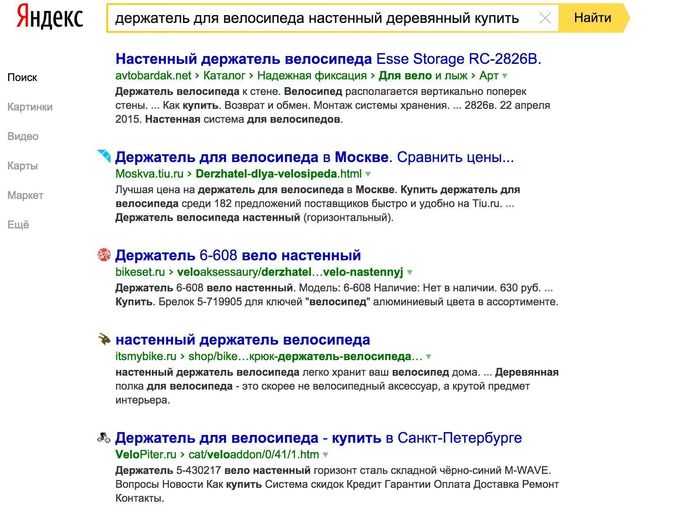This screenshot has height=505, width=700.
Task: Open veloaksessaury/derzhatel…velo-nastennyj URL link
Action: click(290, 272)
